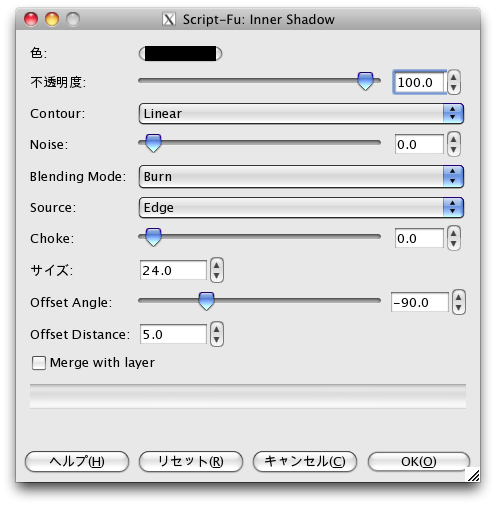Decrease opacity with the down stepper arrow
496x506 pixels.
[453, 87]
